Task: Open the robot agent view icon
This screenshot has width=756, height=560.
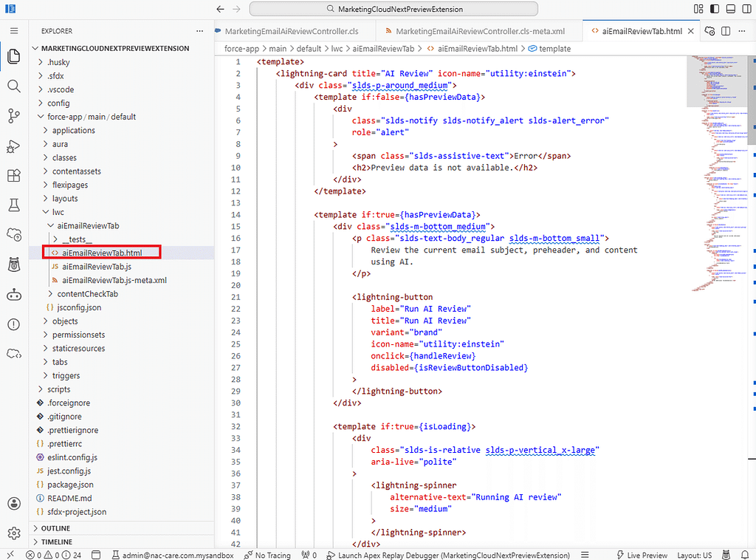Action: [14, 295]
